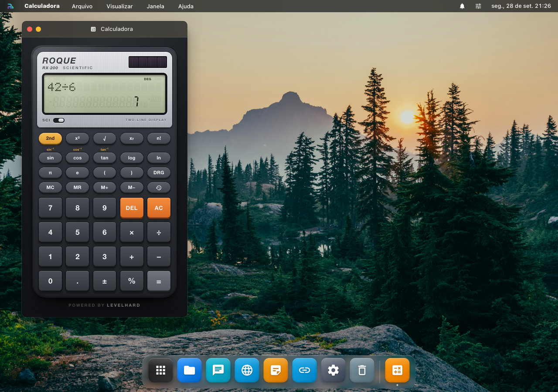Open the Janela menu
The image size is (558, 392).
[156, 6]
